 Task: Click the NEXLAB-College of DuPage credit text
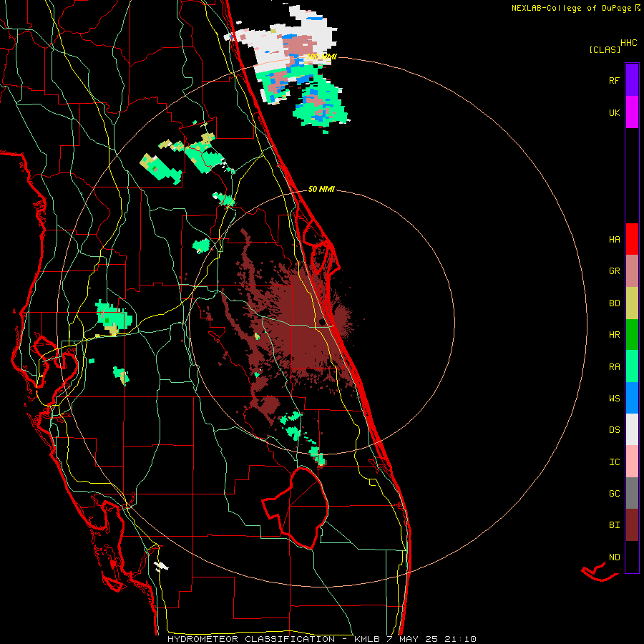click(571, 8)
